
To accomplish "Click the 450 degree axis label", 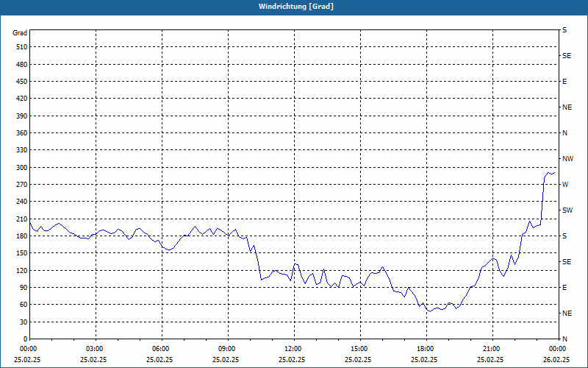I will click(22, 82).
